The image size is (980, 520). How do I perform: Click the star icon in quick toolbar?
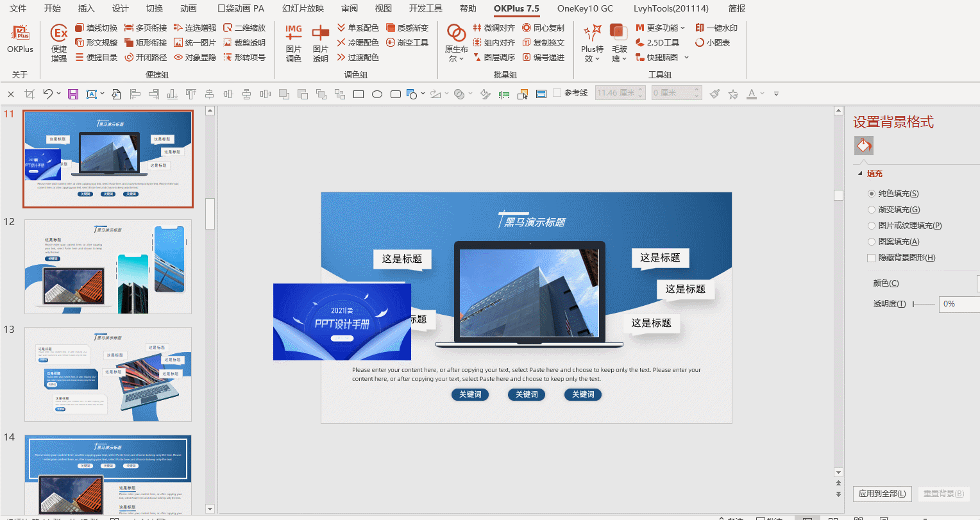click(x=733, y=94)
